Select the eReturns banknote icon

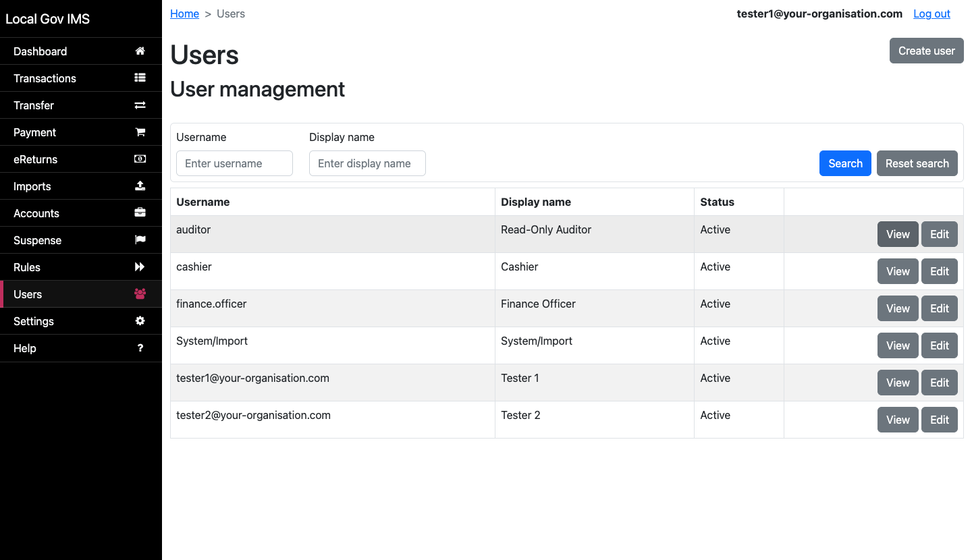[x=140, y=159]
